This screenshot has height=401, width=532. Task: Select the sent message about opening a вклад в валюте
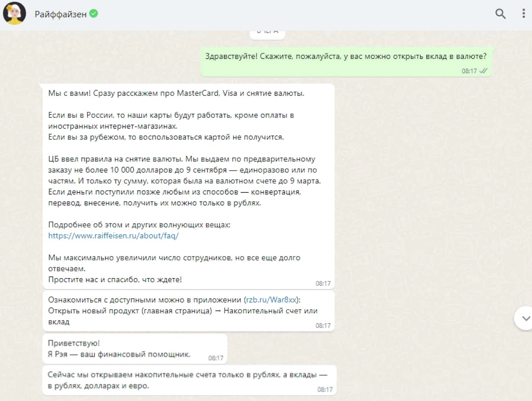click(346, 62)
